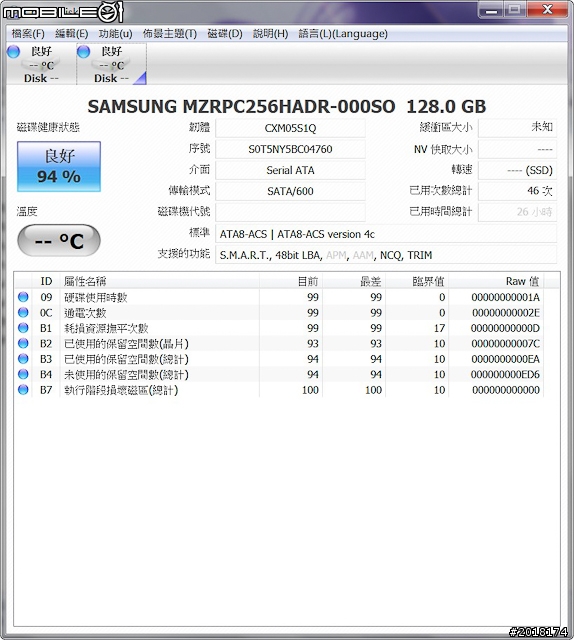Minimize the window

click(492, 10)
